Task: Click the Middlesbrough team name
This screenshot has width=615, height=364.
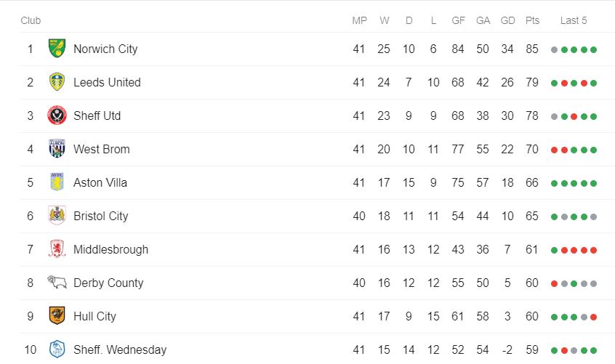Action: [x=110, y=249]
